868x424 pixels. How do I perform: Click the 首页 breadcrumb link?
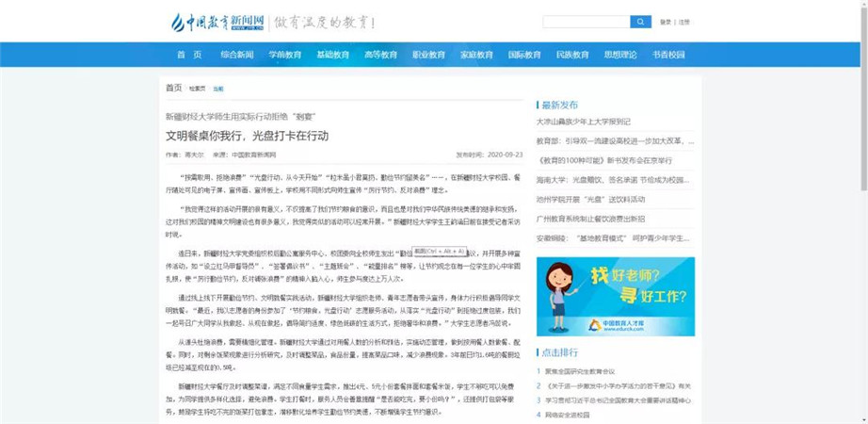(x=174, y=89)
